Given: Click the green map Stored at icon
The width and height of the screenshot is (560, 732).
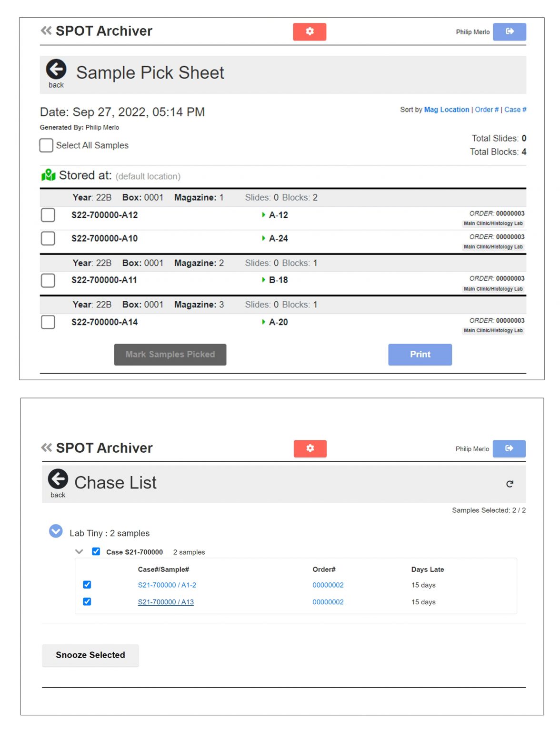Looking at the screenshot, I should pos(49,175).
